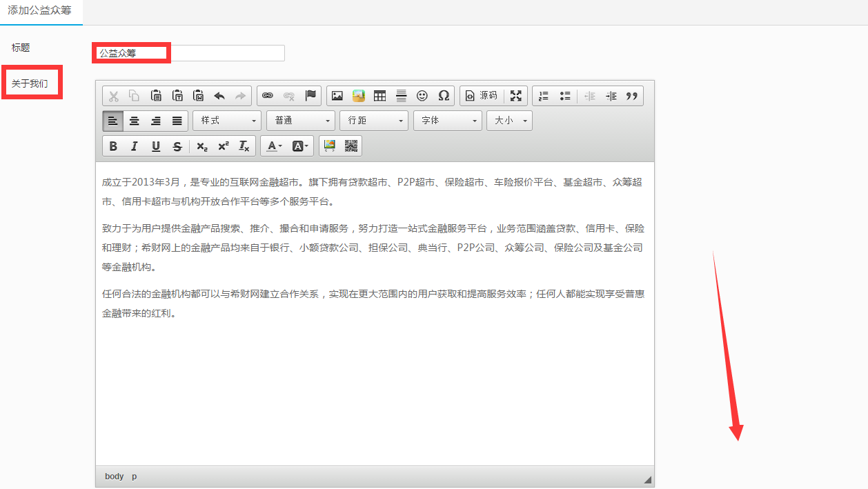Insert a table in the editor
Screen dimensions: 868x489
379,96
